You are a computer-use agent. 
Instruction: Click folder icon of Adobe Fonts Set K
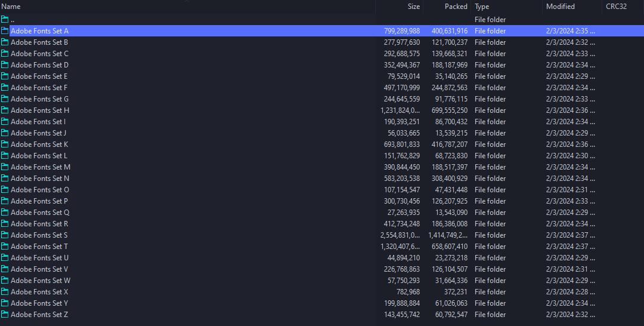[x=5, y=144]
